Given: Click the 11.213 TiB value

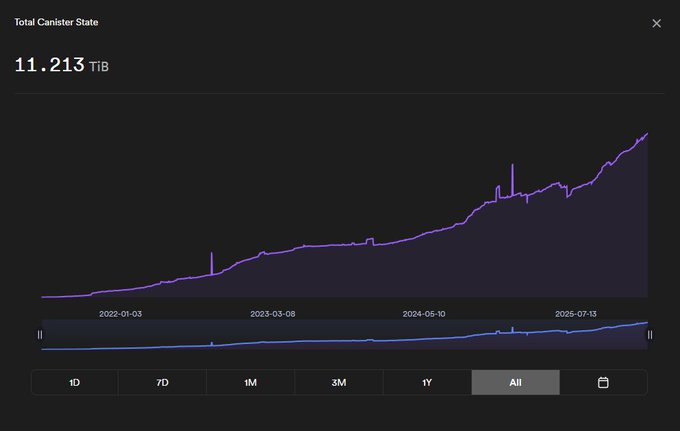Looking at the screenshot, I should pyautogui.click(x=62, y=65).
